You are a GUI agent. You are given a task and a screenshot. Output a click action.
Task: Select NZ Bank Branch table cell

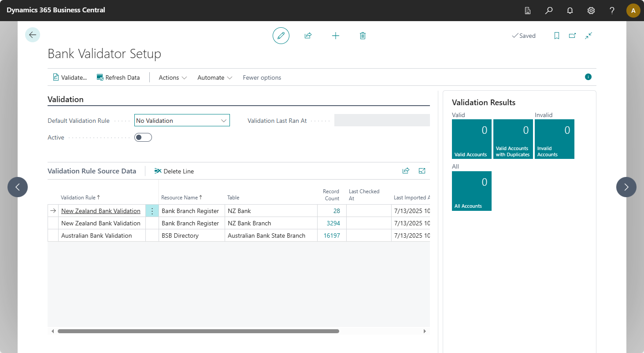[271, 223]
